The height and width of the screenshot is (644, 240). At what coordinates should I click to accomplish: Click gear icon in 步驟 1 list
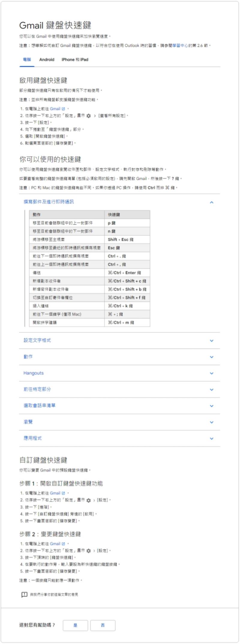[88, 500]
